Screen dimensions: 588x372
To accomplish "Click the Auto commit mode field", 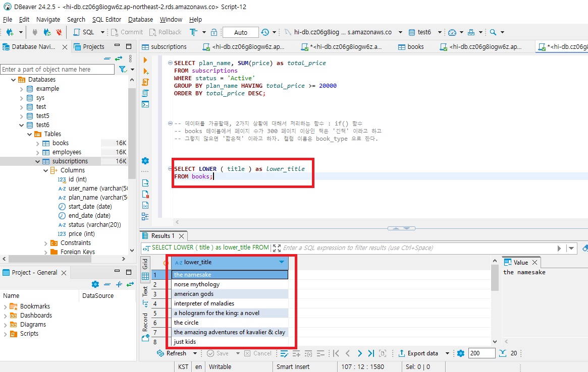I will coord(240,33).
